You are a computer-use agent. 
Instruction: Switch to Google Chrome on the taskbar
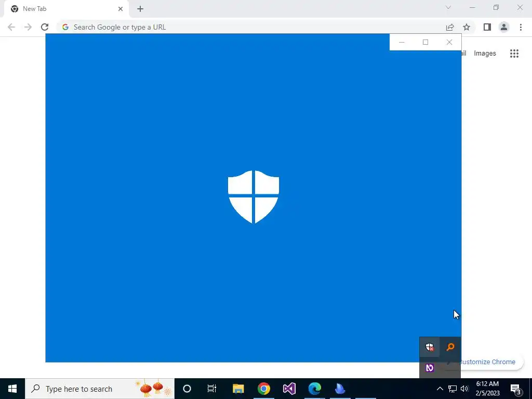[x=263, y=389]
